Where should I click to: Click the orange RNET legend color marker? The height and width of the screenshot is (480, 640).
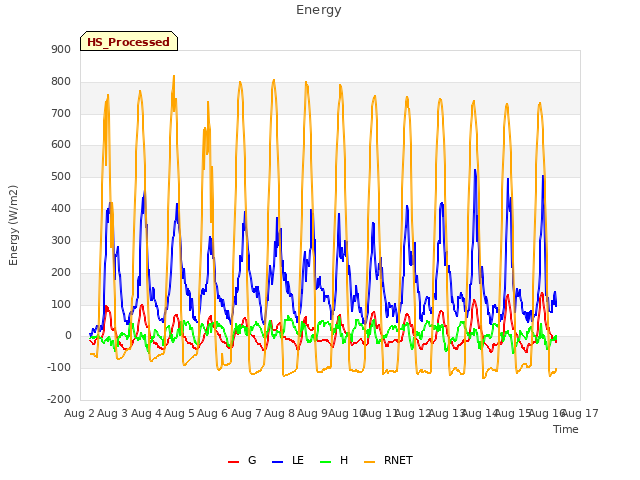tap(369, 462)
